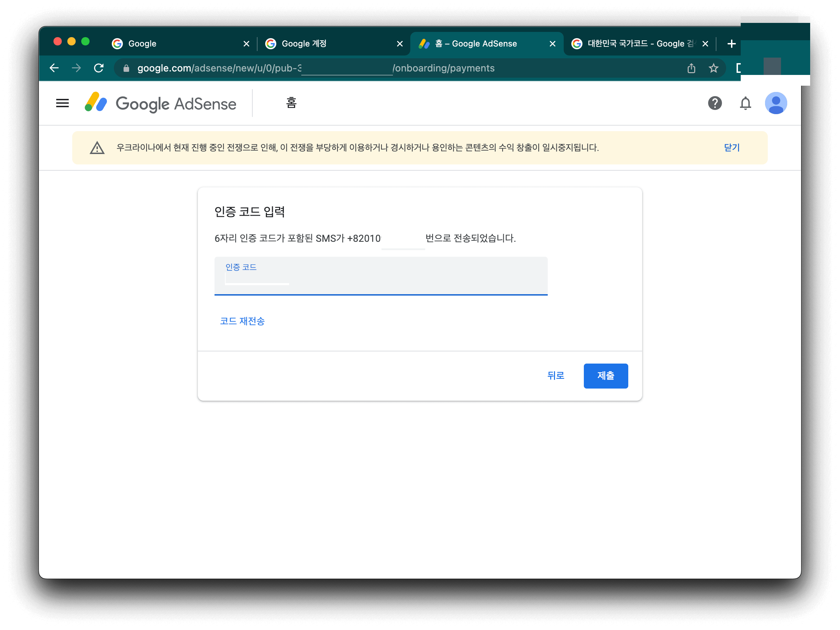840x630 pixels.
Task: Open the hamburger main menu
Action: click(62, 103)
